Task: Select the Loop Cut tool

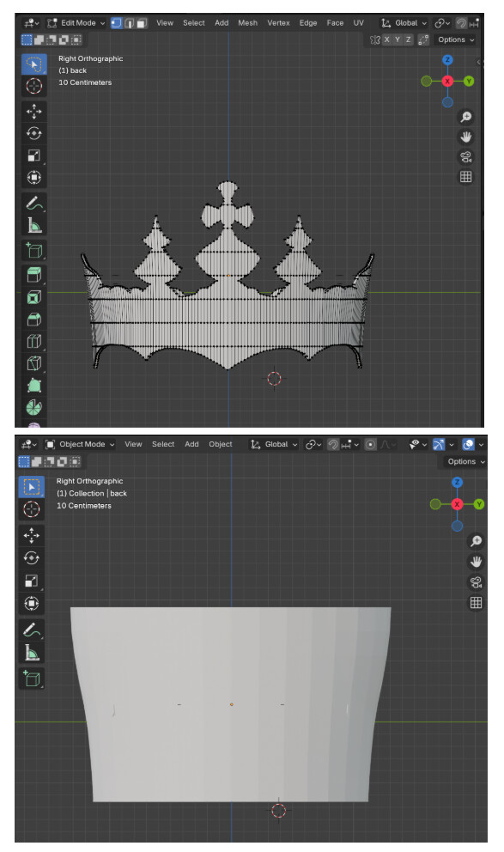Action: 33,341
